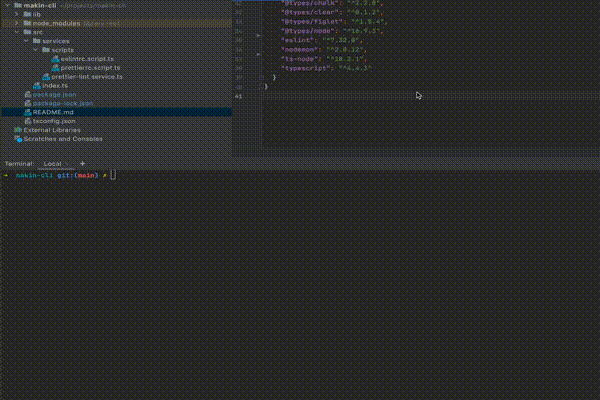This screenshot has width=600, height=400.
Task: Click the package.json file icon
Action: pyautogui.click(x=28, y=94)
